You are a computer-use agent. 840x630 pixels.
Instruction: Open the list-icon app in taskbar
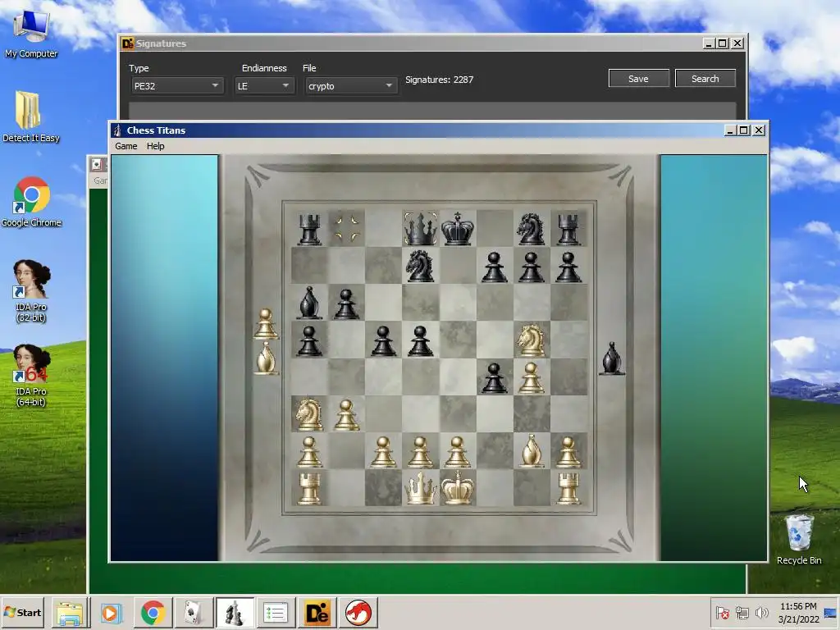coord(276,613)
